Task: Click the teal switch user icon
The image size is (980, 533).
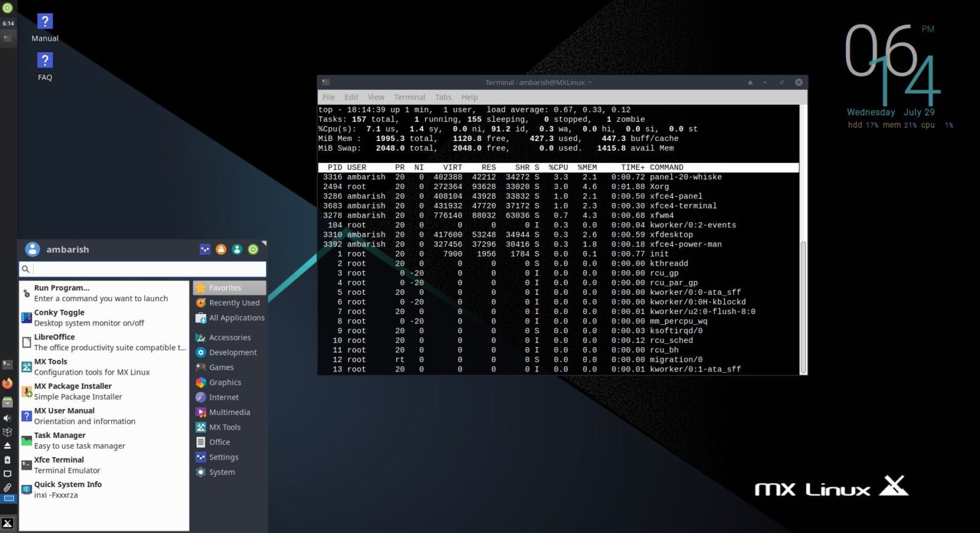Action: point(237,250)
